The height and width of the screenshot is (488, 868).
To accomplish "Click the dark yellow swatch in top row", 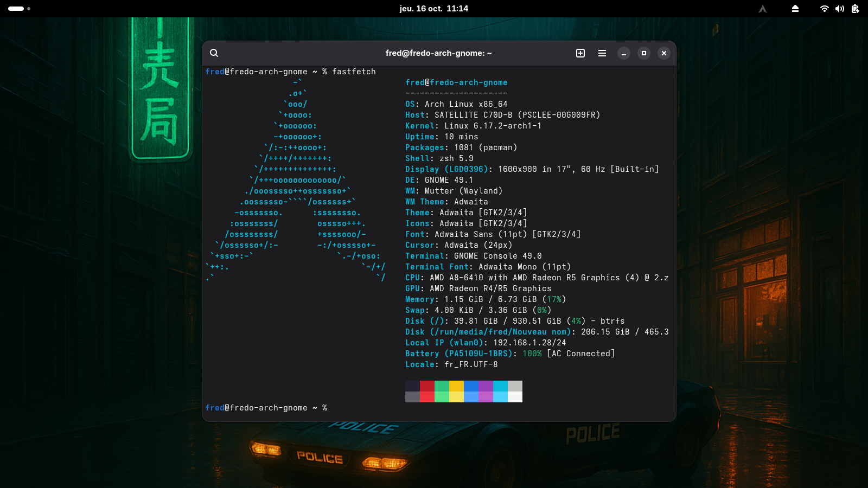I will pos(456,386).
